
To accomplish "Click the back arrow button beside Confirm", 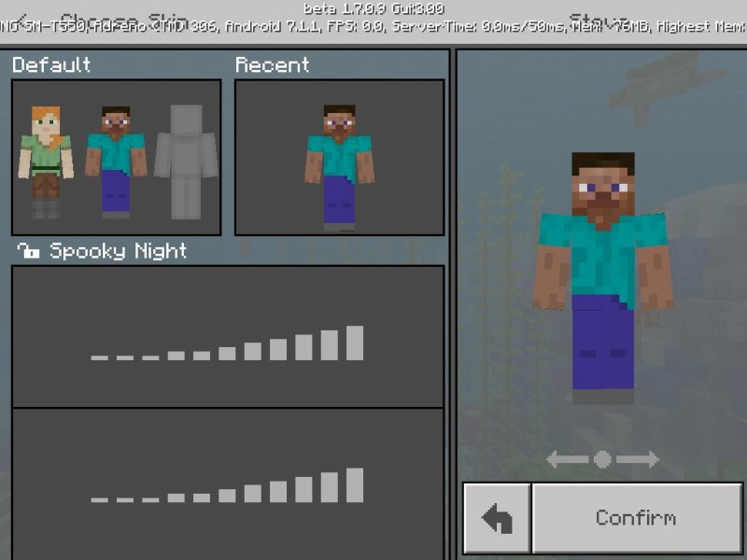I will pyautogui.click(x=497, y=518).
